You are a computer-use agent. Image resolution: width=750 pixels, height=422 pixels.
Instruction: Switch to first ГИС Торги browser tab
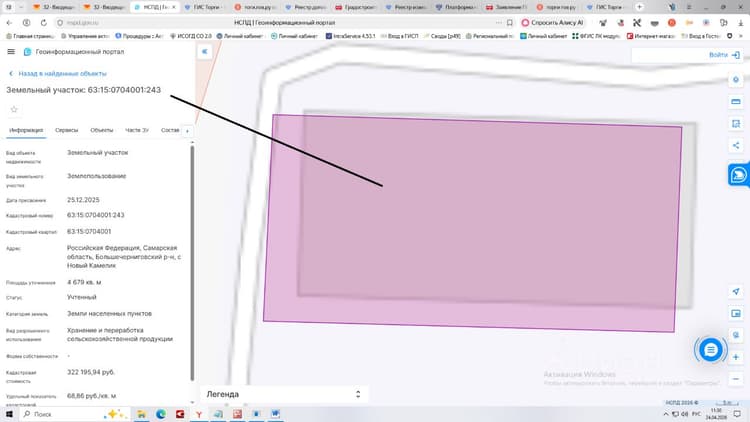(x=204, y=7)
